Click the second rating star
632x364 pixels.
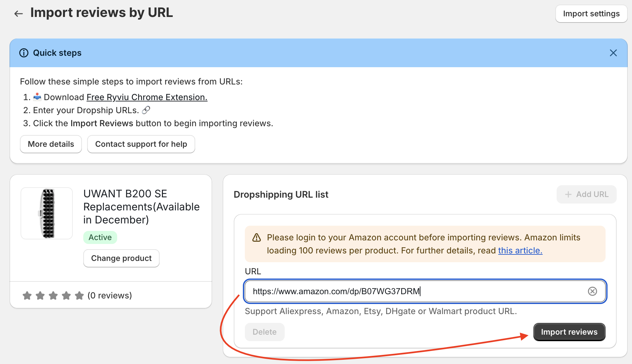click(x=40, y=296)
